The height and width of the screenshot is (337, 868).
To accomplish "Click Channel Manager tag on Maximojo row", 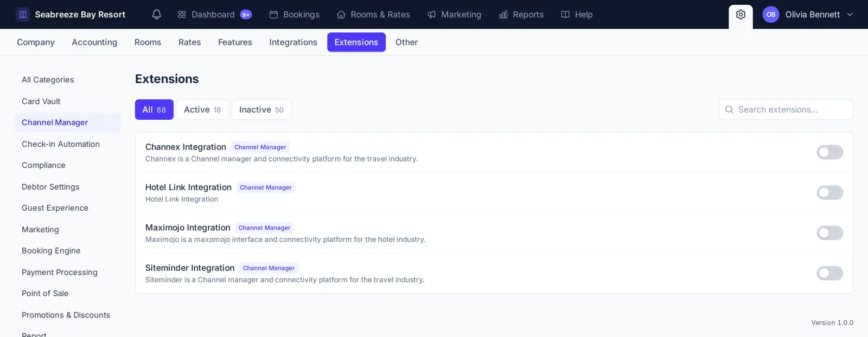I will 264,228.
